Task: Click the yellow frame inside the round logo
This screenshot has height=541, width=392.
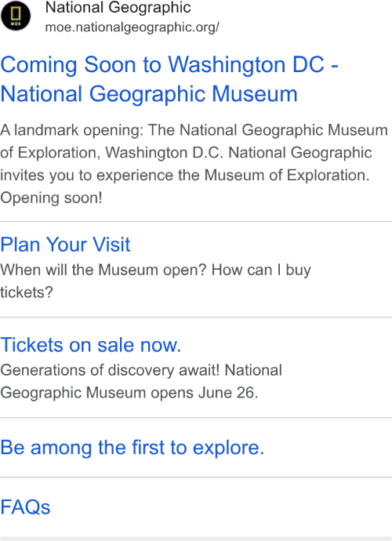Action: pyautogui.click(x=16, y=14)
